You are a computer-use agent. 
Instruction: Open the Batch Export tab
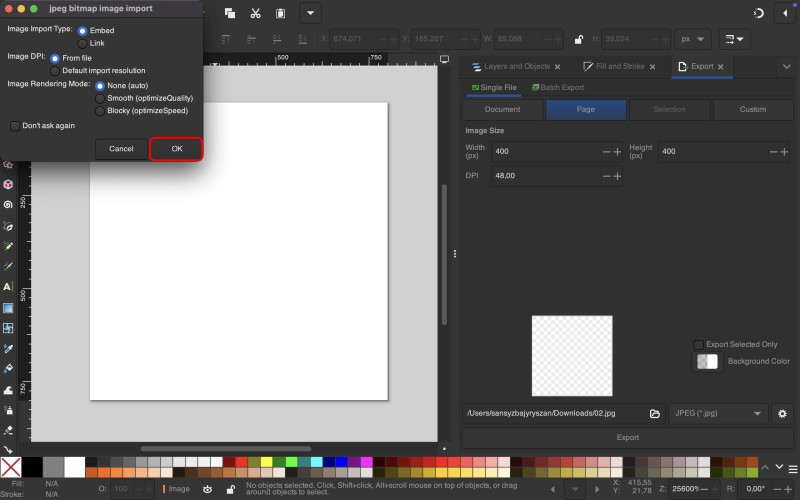(x=558, y=88)
